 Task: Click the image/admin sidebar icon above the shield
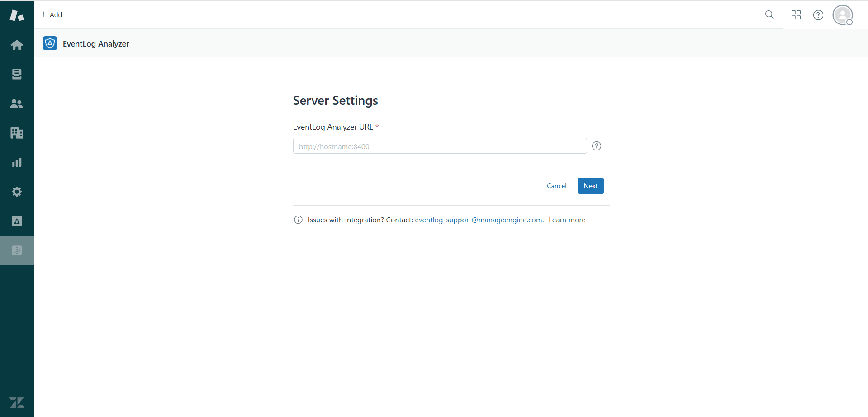click(17, 221)
